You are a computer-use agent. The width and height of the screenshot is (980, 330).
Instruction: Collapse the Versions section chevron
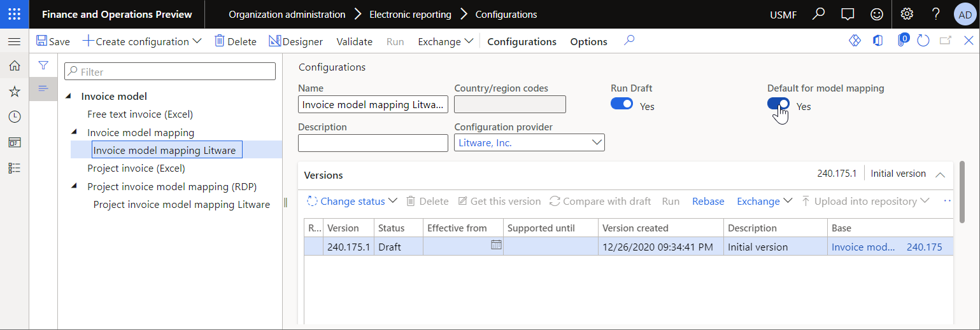point(940,174)
